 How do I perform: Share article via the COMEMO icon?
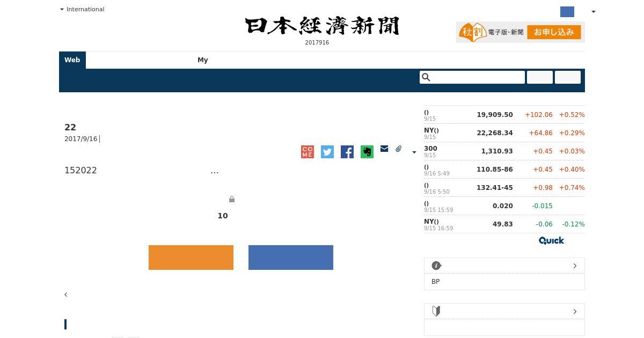[308, 152]
